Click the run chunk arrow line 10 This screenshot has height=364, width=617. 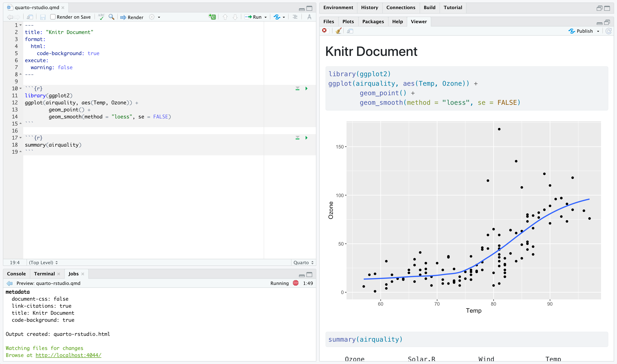click(306, 88)
